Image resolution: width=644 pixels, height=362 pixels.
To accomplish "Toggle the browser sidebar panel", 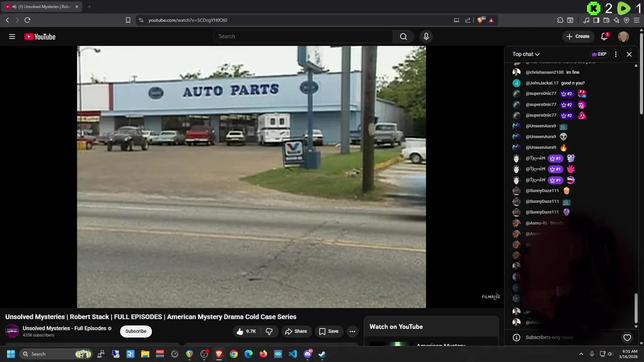I will click(596, 20).
